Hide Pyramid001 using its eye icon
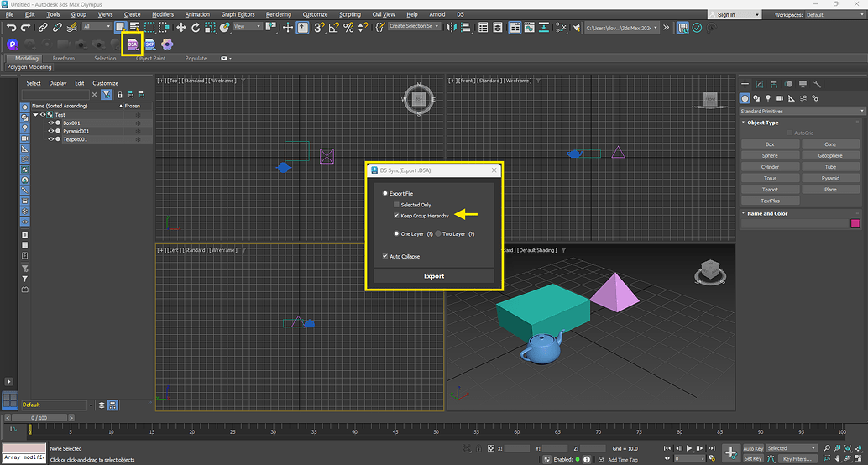This screenshot has width=868, height=465. click(50, 131)
